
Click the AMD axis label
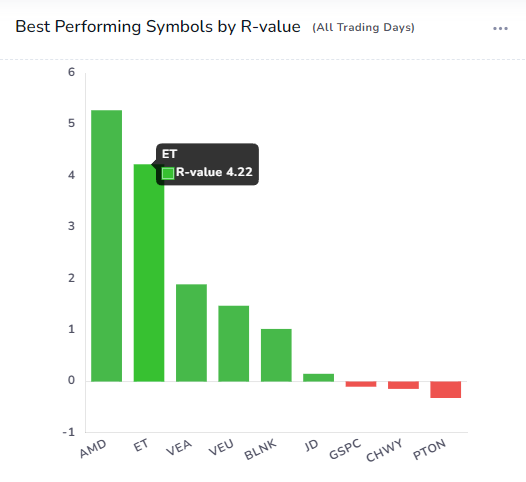tap(93, 448)
